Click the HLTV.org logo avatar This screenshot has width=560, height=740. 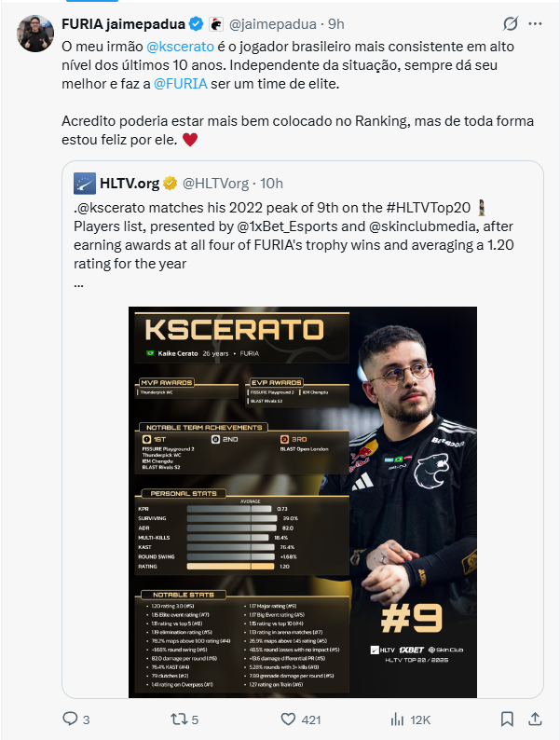[x=85, y=184]
